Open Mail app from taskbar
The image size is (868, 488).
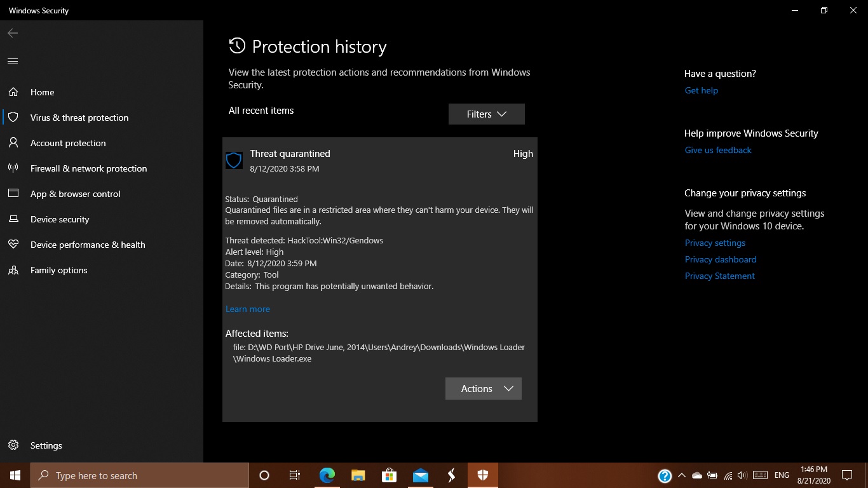(x=420, y=475)
